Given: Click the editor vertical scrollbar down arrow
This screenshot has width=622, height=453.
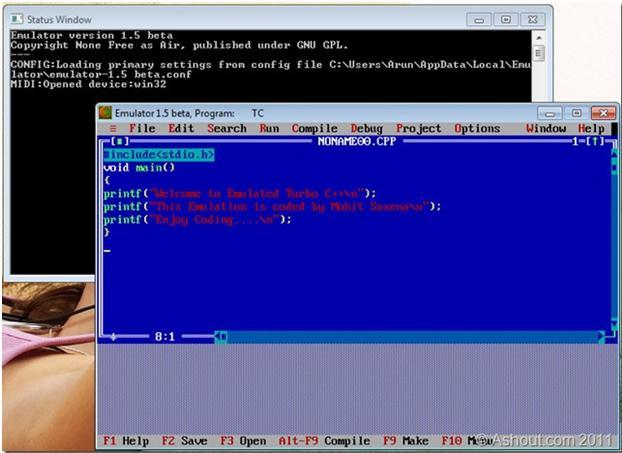Looking at the screenshot, I should (614, 326).
